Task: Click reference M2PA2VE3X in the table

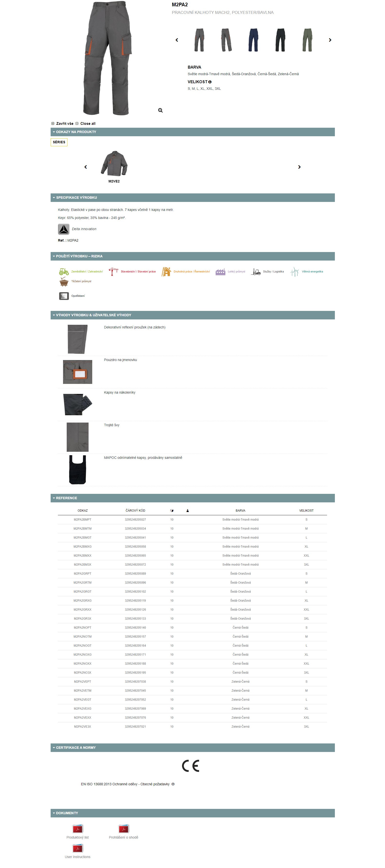Action: click(82, 727)
